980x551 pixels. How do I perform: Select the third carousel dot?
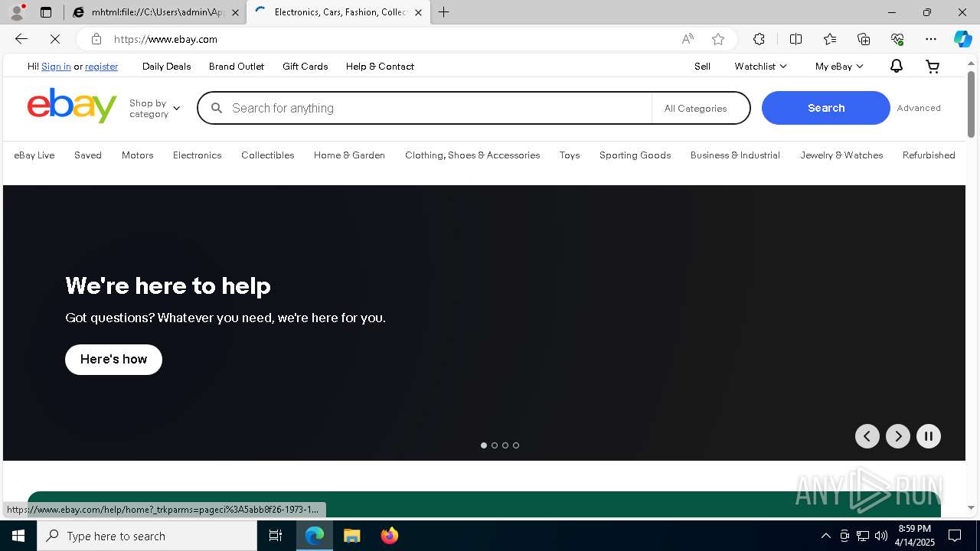coord(505,445)
